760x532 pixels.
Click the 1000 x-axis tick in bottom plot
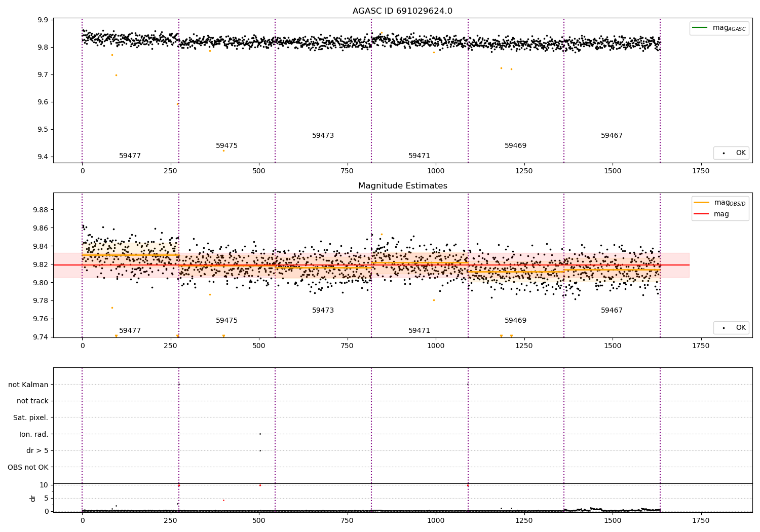[x=435, y=520]
